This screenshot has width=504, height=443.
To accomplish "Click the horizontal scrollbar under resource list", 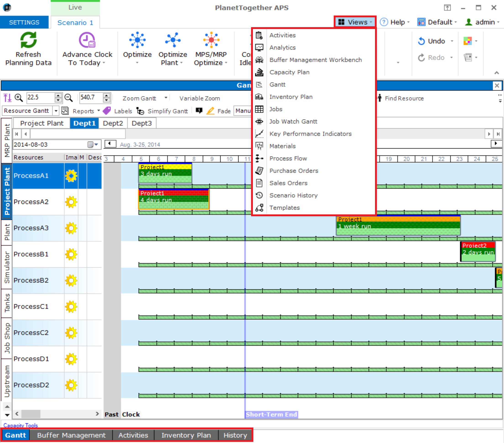I will click(x=57, y=414).
